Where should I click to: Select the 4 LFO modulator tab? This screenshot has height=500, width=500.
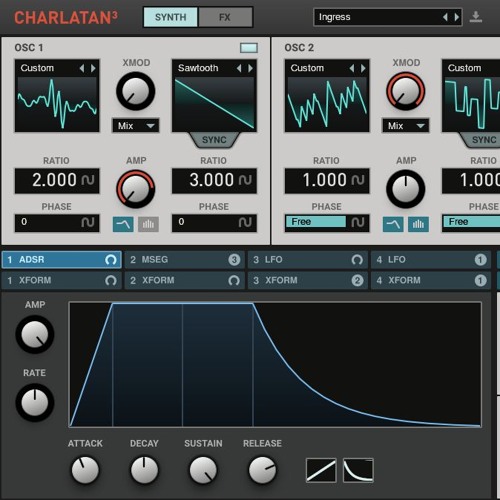[x=431, y=260]
